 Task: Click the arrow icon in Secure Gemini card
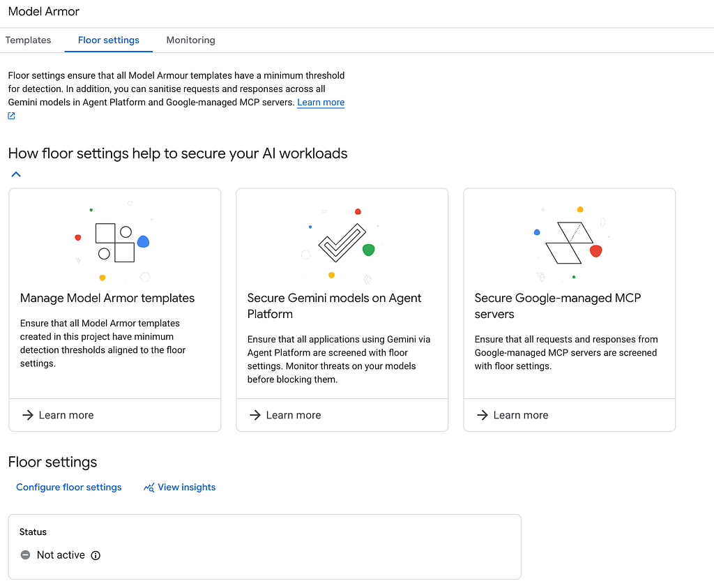click(x=255, y=415)
